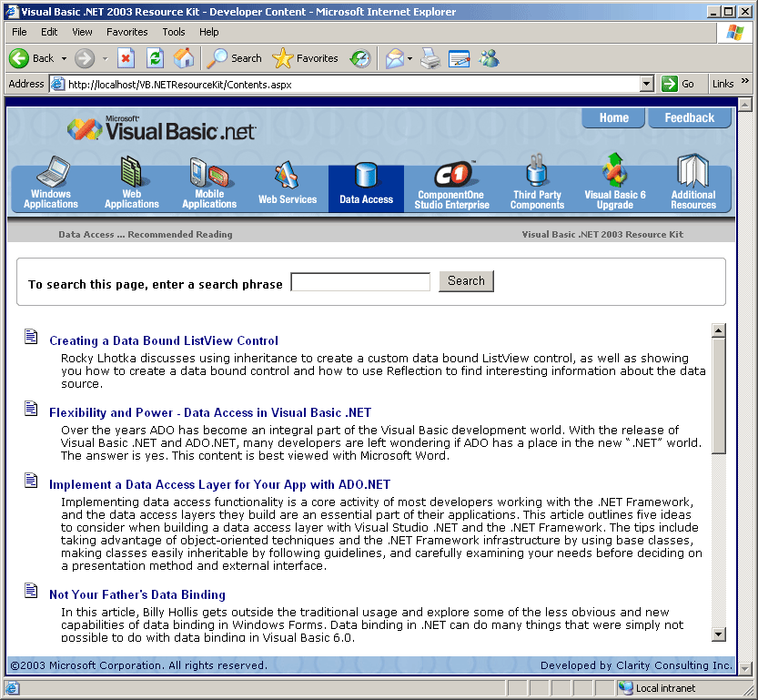
Task: Click the outer page scroll up arrow
Action: tap(745, 104)
